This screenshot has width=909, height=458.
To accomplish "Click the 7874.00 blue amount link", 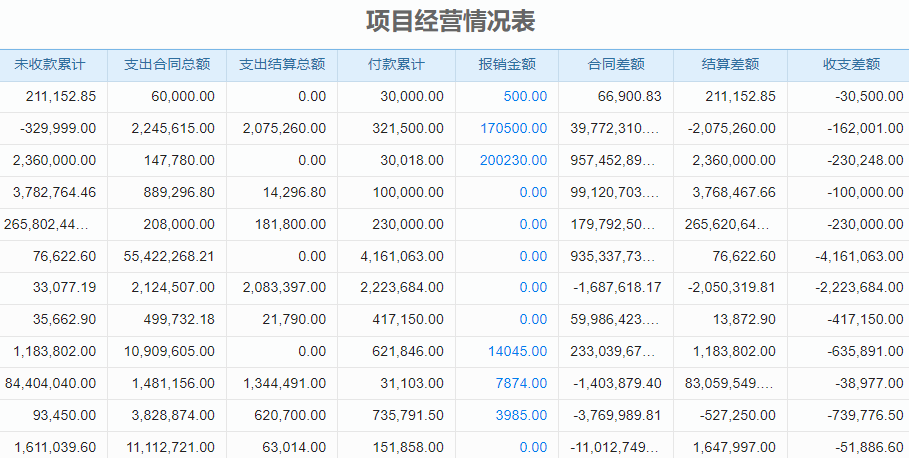I will click(521, 384).
